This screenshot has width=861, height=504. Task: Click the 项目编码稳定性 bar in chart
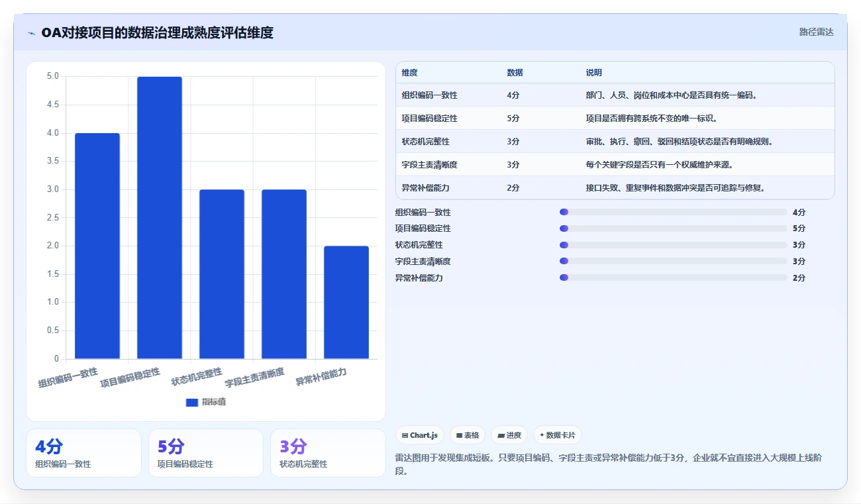point(160,218)
